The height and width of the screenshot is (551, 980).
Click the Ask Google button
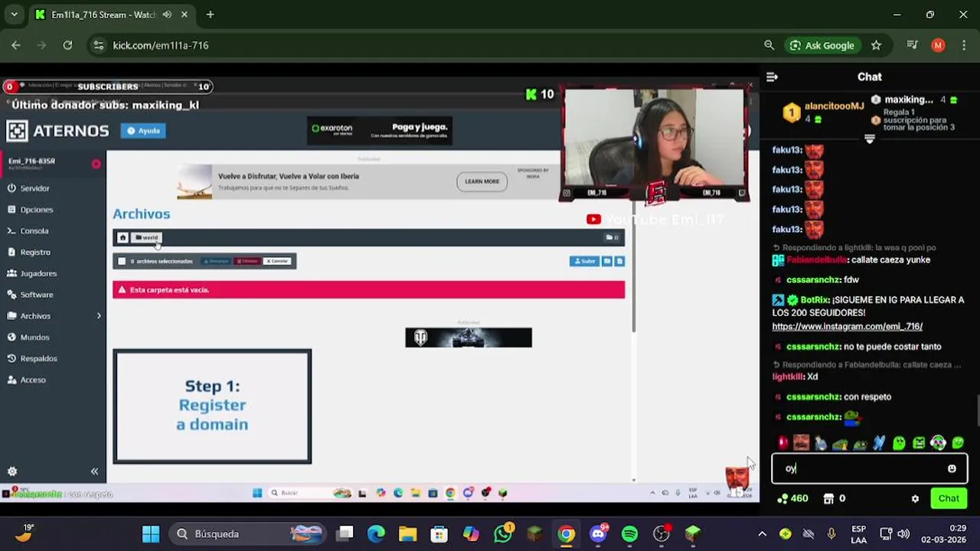822,45
